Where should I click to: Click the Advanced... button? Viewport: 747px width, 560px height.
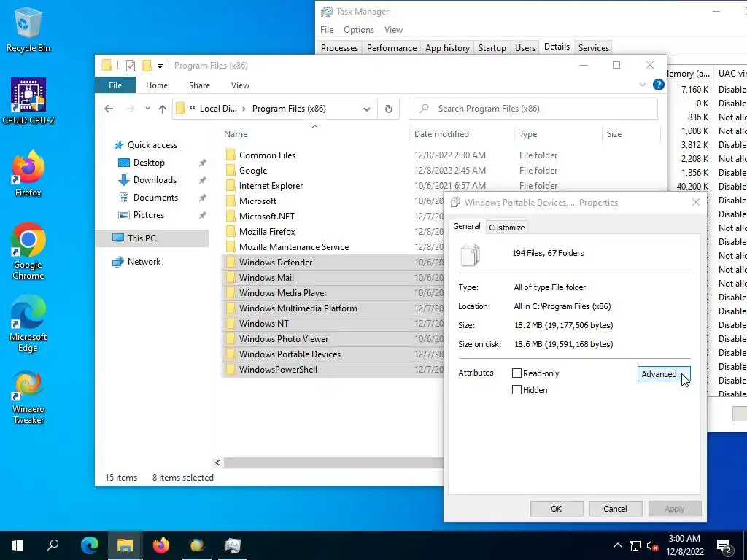664,374
